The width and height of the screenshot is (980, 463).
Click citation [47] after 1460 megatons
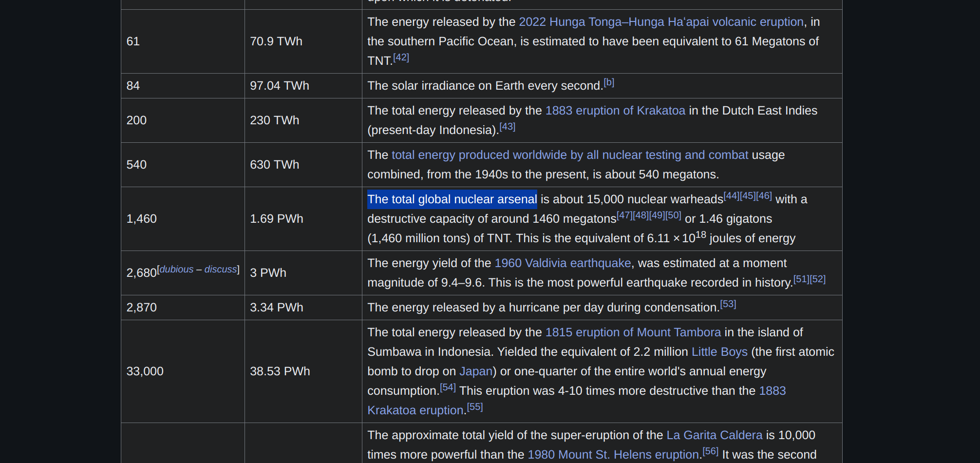click(624, 215)
